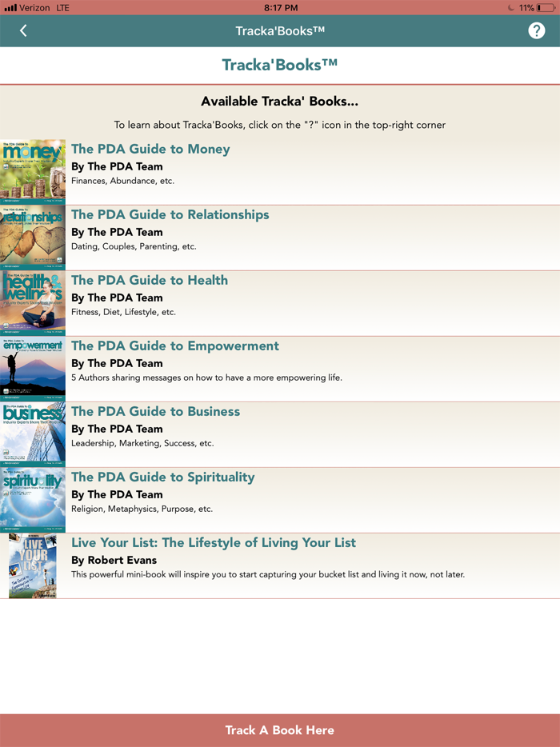The width and height of the screenshot is (560, 747).
Task: Open The PDA Guide to Money
Action: (x=150, y=149)
